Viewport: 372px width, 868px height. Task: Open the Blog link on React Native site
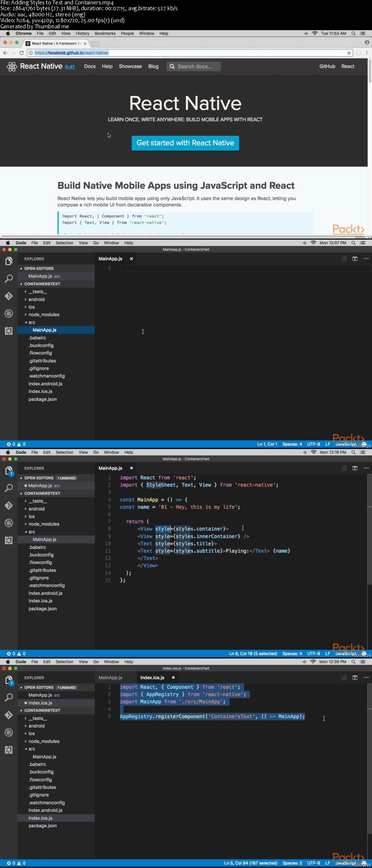(153, 67)
